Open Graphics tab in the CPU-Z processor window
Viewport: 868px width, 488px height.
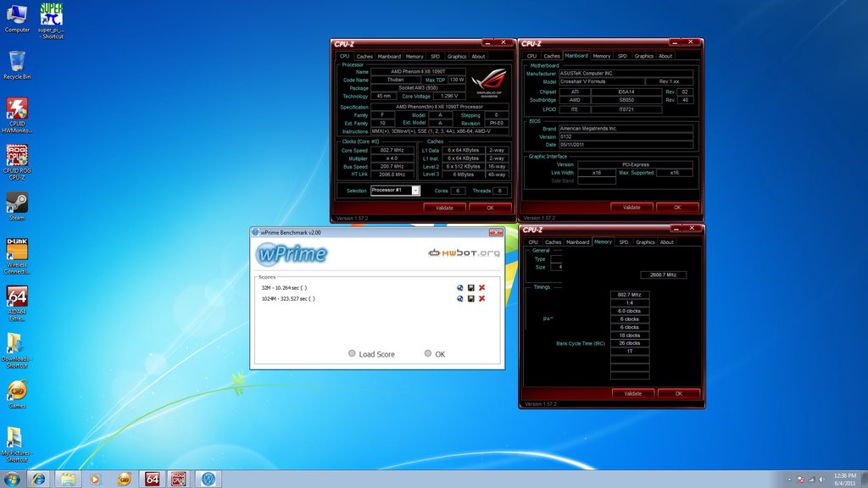click(x=457, y=57)
